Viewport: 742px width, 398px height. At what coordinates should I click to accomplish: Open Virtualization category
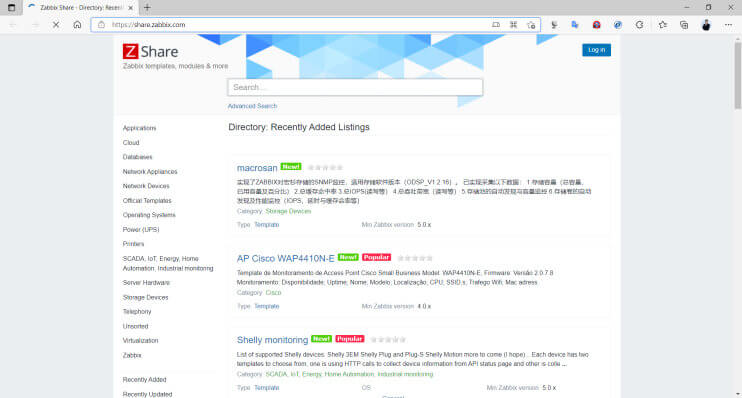141,341
